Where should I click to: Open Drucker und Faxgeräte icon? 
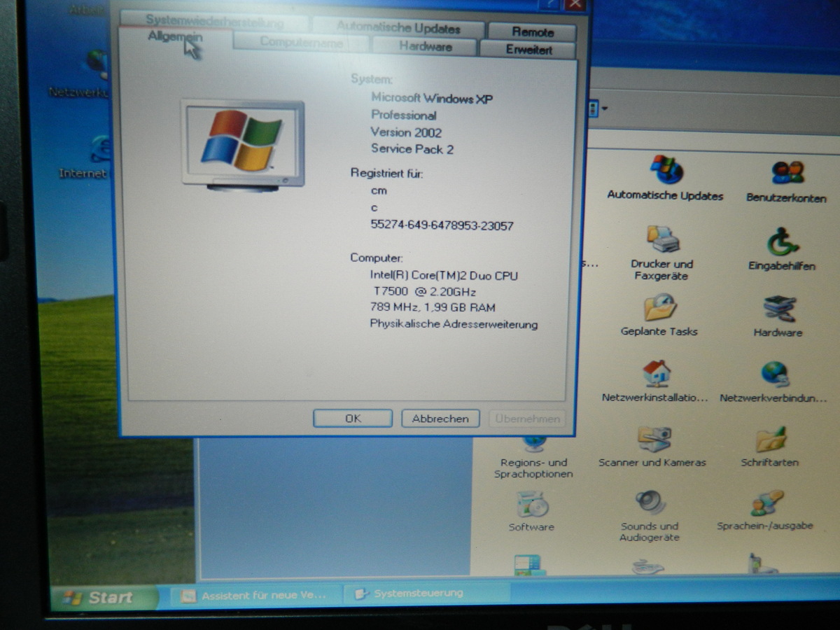coord(661,241)
